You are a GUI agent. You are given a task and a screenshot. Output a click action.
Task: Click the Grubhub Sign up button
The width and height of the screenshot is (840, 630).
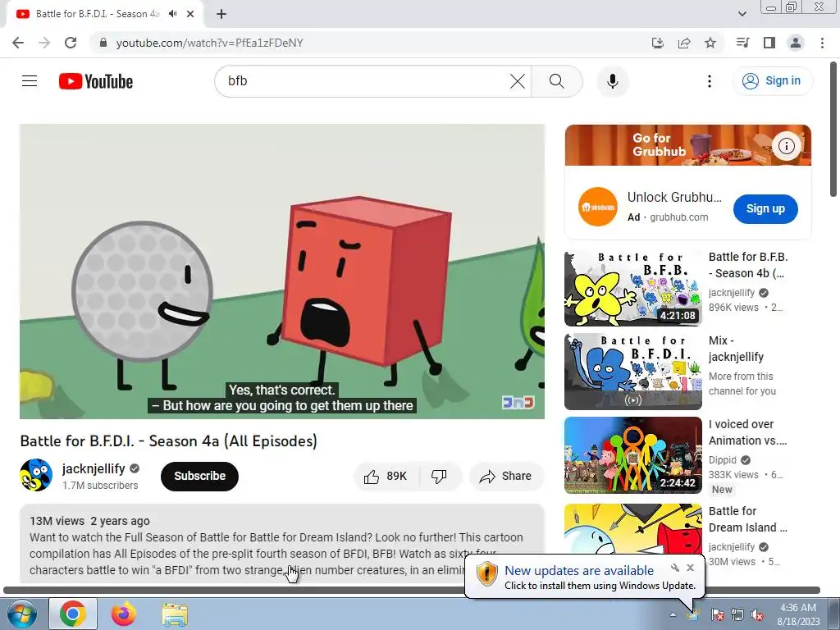click(x=765, y=209)
